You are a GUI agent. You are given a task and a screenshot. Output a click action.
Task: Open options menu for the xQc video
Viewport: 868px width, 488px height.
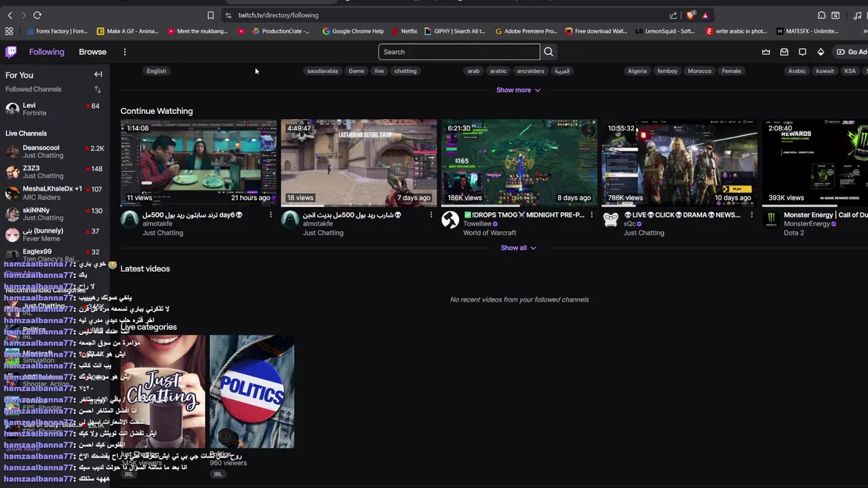(x=751, y=215)
